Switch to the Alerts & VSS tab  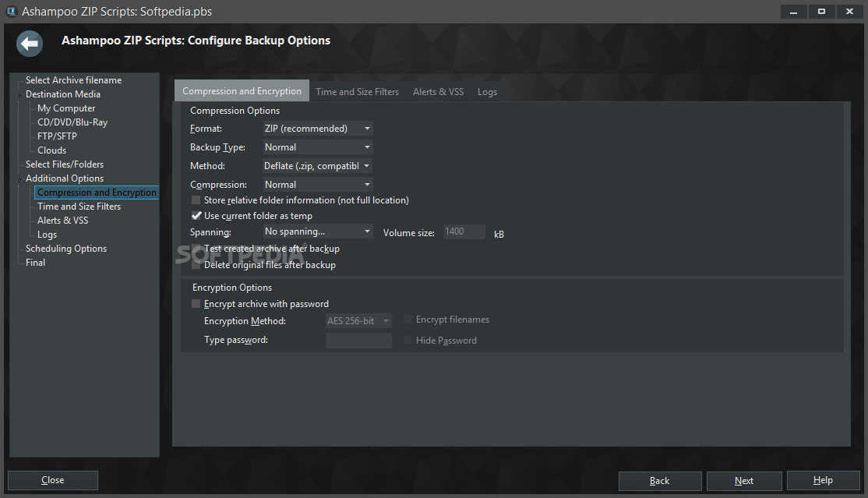click(x=438, y=92)
